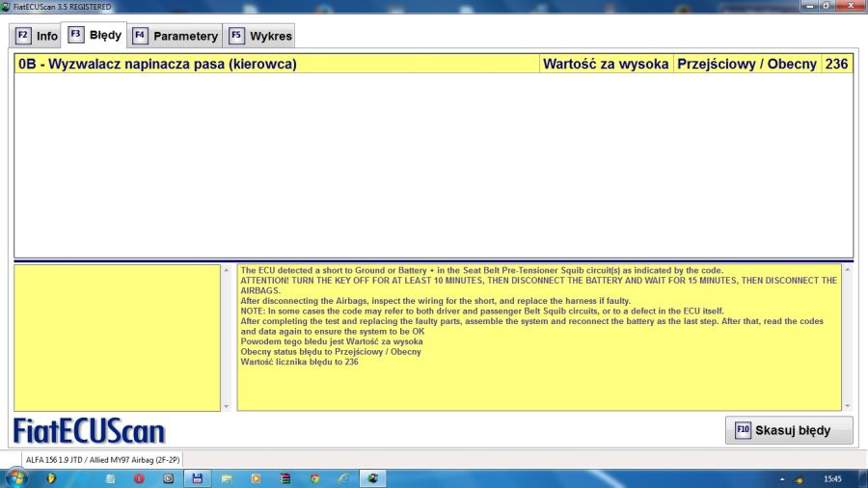Image resolution: width=868 pixels, height=488 pixels.
Task: Click the error counter value 236
Action: click(836, 64)
